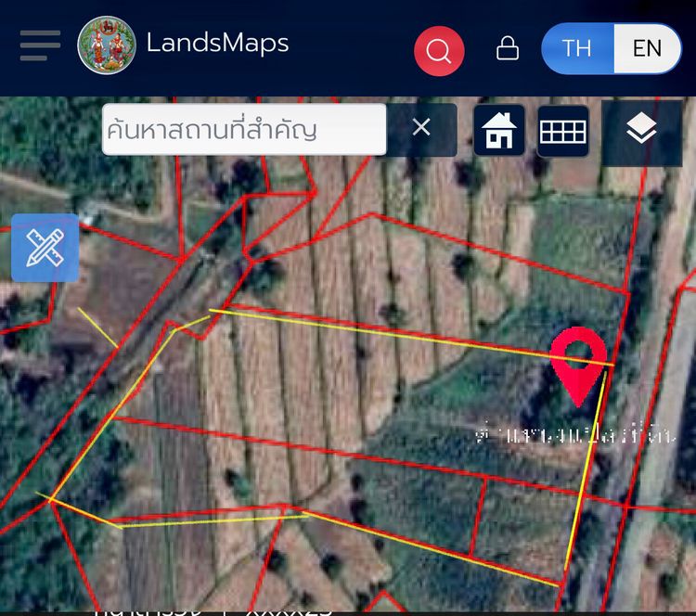Tap the red magnifier search button

[x=439, y=49]
